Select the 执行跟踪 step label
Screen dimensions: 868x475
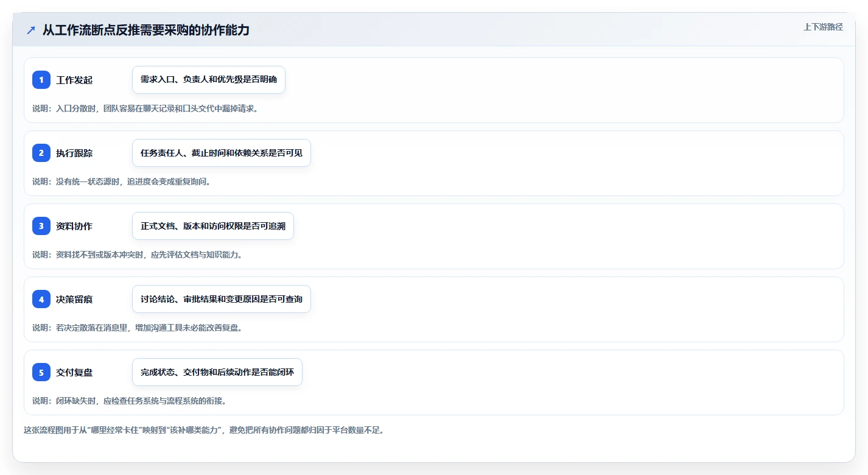tap(74, 153)
